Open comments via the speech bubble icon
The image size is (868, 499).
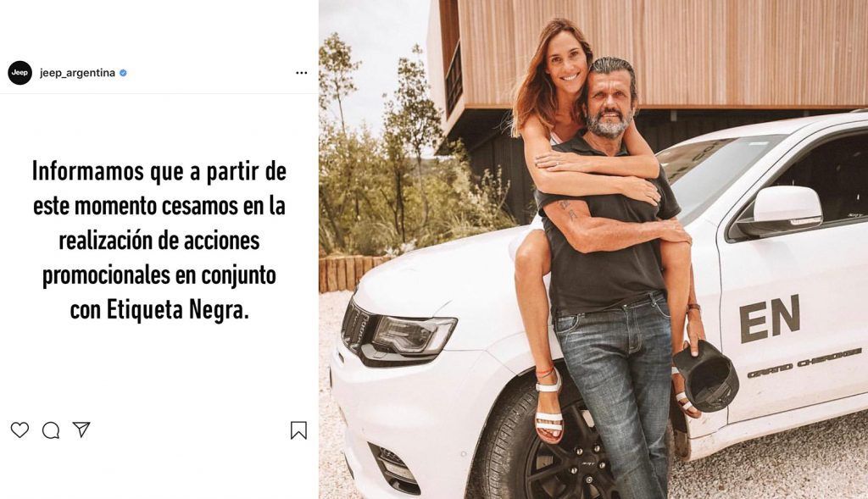coord(51,430)
